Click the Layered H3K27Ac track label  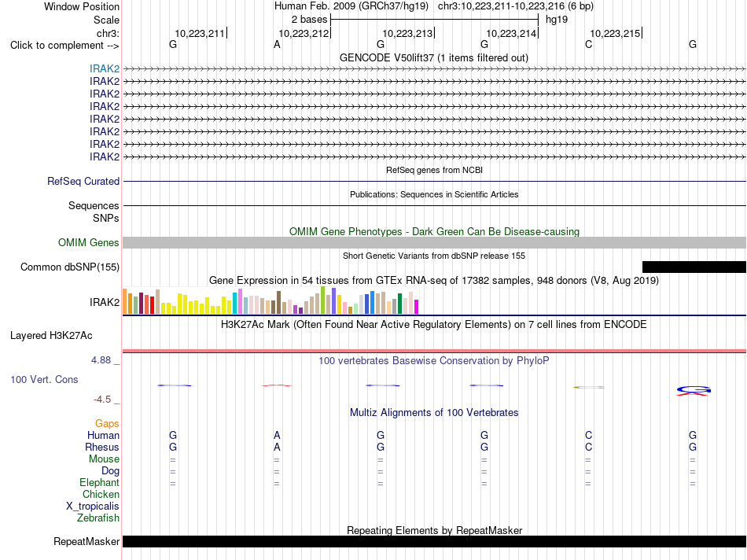tap(51, 336)
